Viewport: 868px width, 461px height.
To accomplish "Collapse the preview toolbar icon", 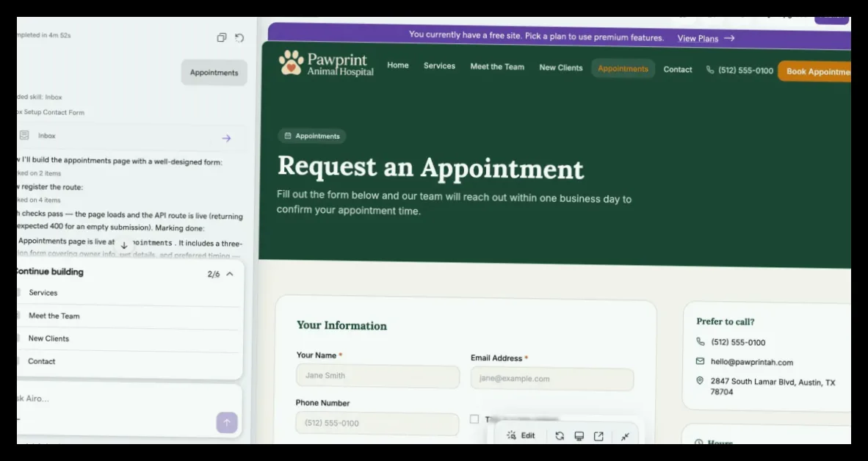I will pyautogui.click(x=625, y=437).
